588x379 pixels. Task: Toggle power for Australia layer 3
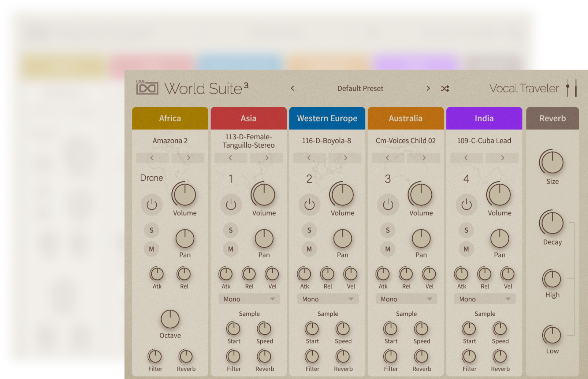coord(388,205)
